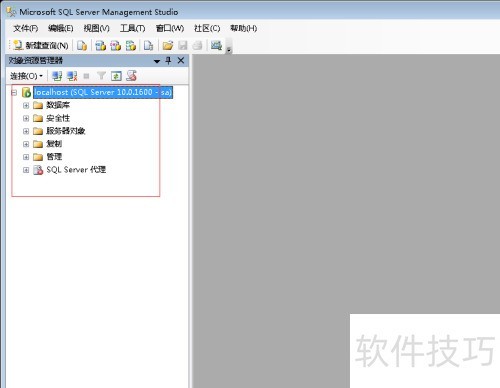Click the grey Stop square icon

[86, 76]
